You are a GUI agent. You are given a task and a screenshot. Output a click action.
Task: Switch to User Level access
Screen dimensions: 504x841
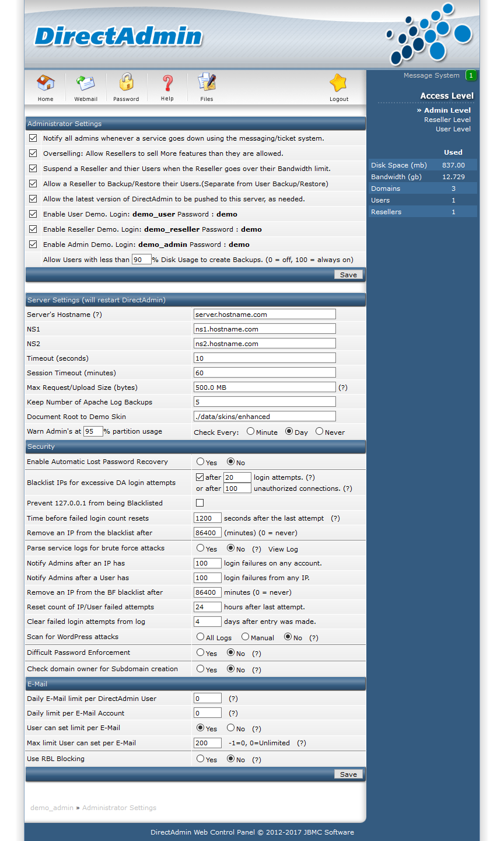click(453, 129)
